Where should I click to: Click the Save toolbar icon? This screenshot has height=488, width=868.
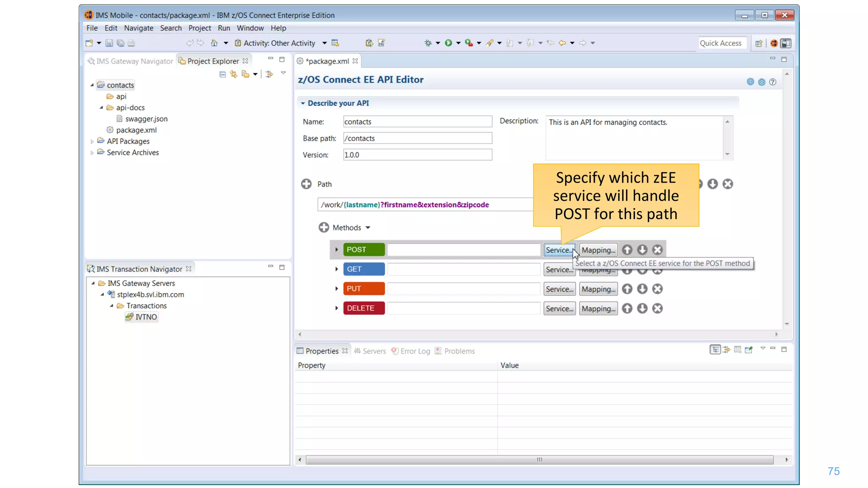(109, 43)
